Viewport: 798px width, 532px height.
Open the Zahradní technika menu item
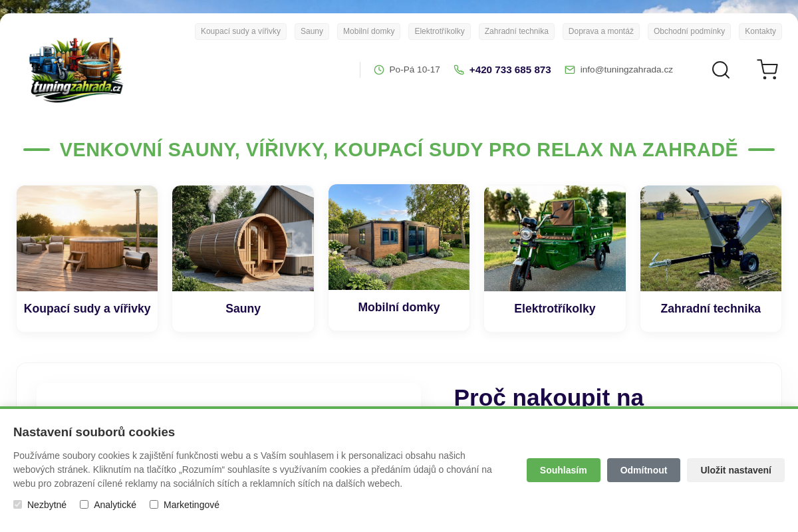pyautogui.click(x=517, y=31)
